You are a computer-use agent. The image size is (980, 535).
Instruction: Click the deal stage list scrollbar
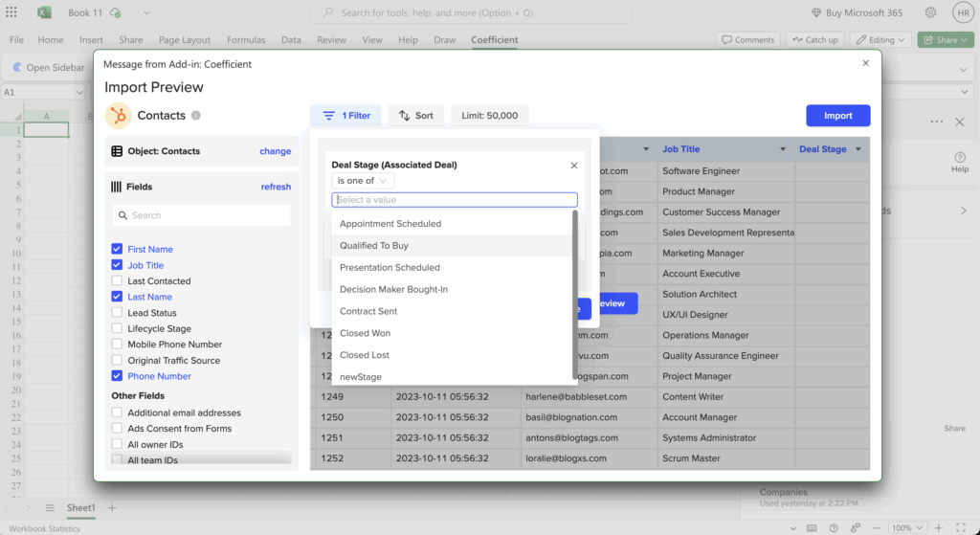pos(575,295)
